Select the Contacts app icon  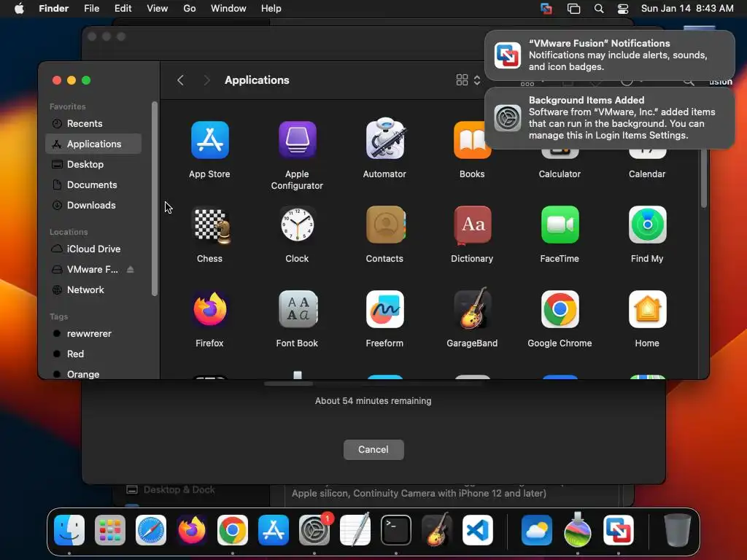[385, 225]
